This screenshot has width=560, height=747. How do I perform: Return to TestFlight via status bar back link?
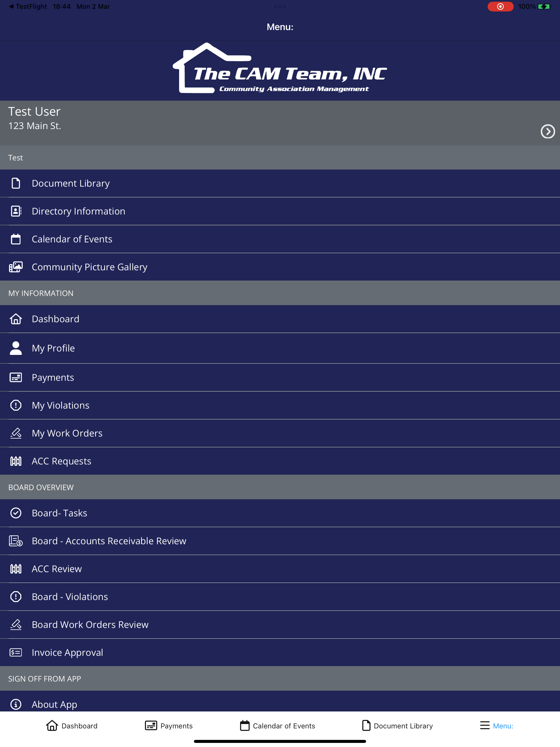point(28,6)
